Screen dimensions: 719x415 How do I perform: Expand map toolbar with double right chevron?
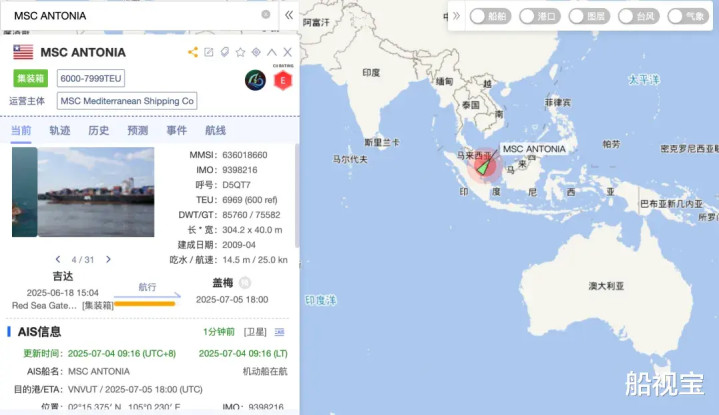(456, 16)
